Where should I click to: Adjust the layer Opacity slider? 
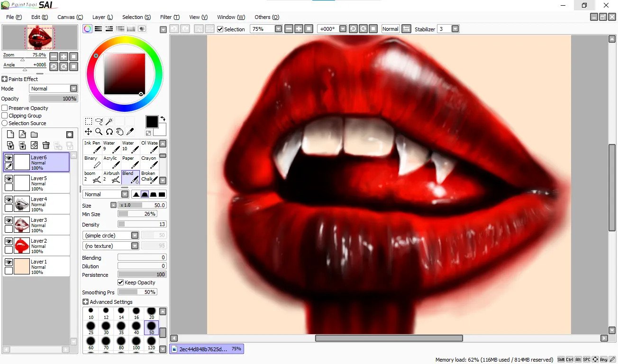click(53, 99)
